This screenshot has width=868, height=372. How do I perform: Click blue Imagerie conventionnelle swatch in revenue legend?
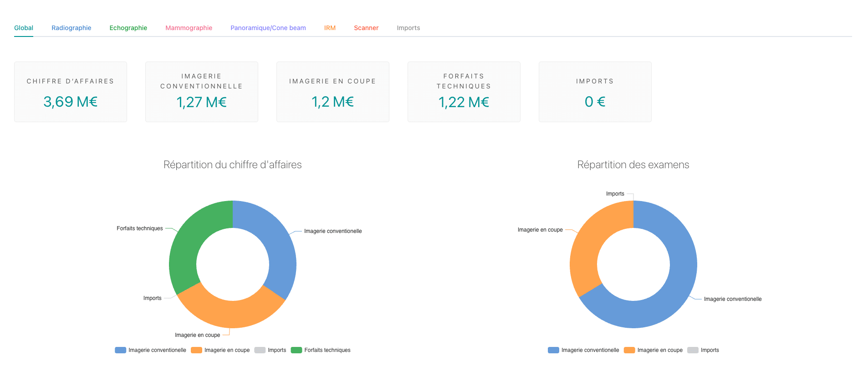(x=121, y=350)
